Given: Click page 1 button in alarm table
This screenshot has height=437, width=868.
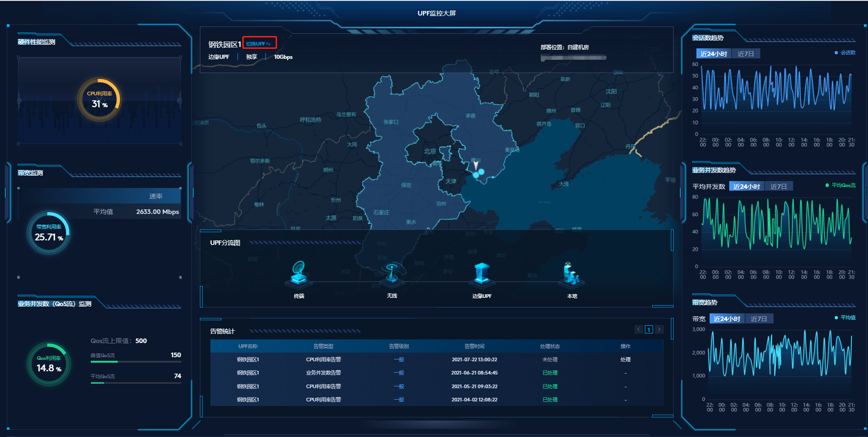Looking at the screenshot, I should (x=648, y=329).
